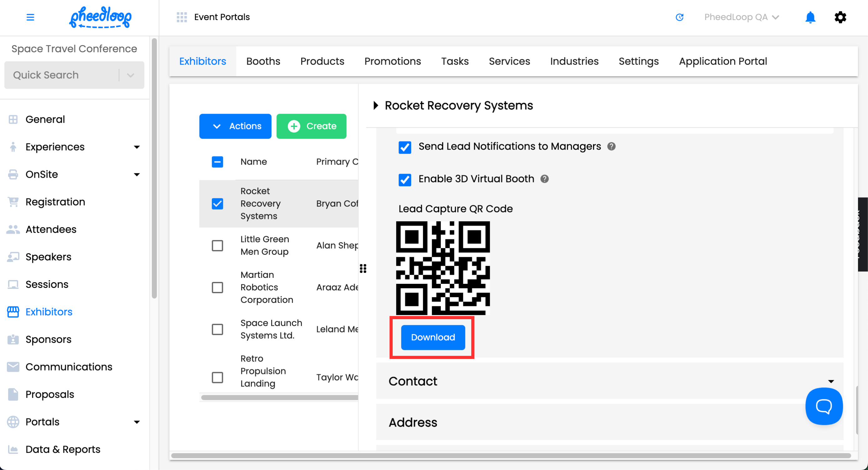Click the PheedLoop logo
868x470 pixels.
click(100, 17)
